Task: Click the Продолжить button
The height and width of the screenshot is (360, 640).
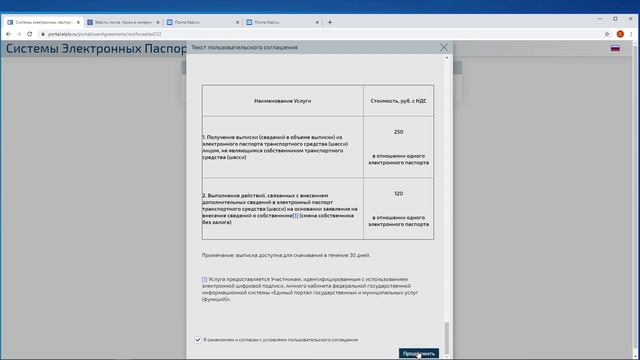Action: coord(419,353)
